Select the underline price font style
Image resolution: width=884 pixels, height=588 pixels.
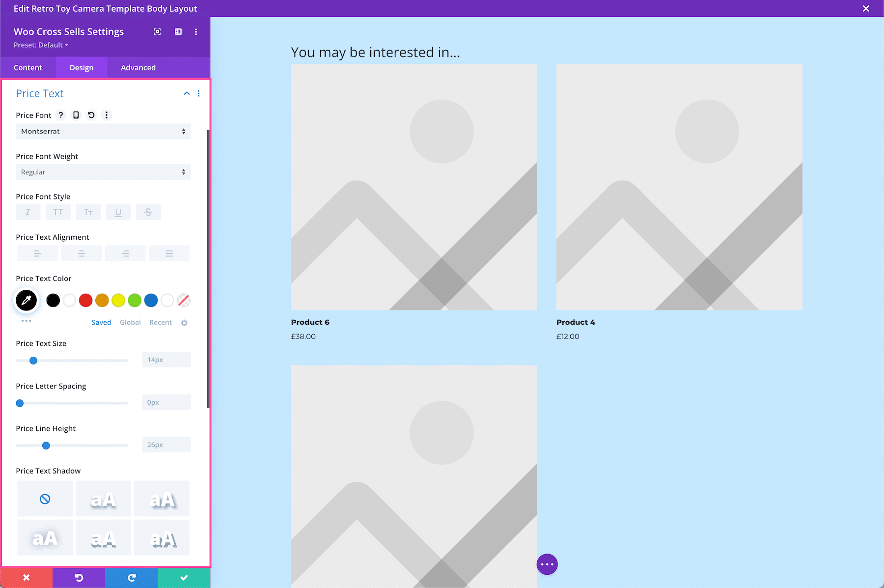118,212
